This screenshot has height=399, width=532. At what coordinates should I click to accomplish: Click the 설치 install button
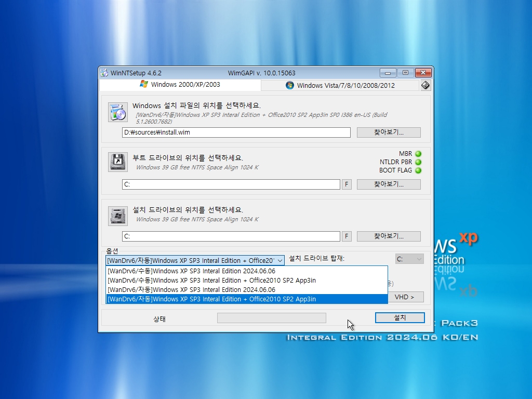(400, 317)
